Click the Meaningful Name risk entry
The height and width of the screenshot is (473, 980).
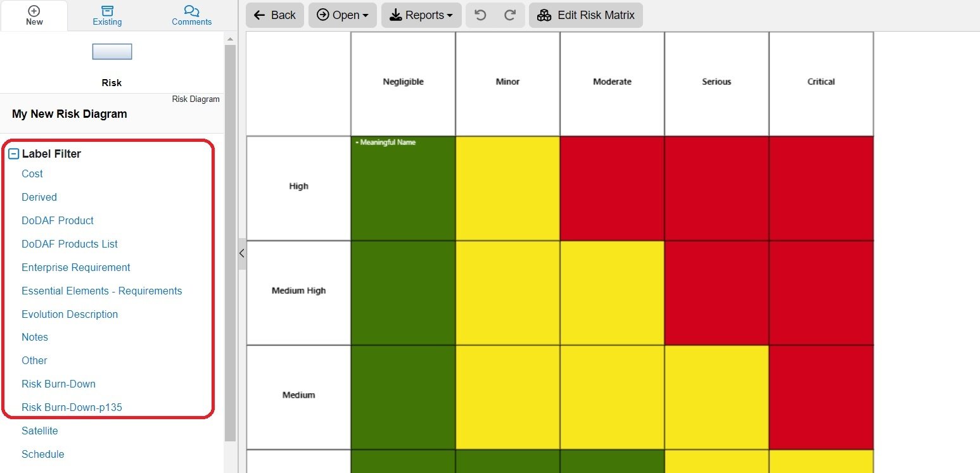(x=386, y=142)
